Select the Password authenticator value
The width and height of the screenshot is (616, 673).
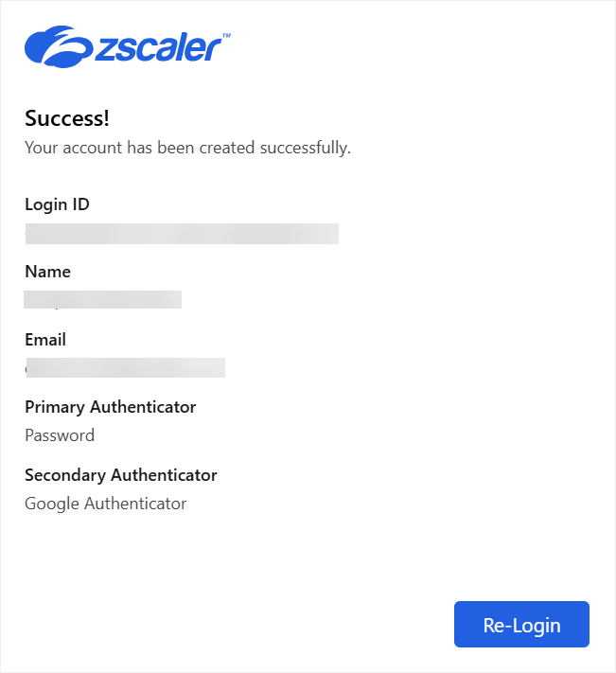(x=60, y=435)
